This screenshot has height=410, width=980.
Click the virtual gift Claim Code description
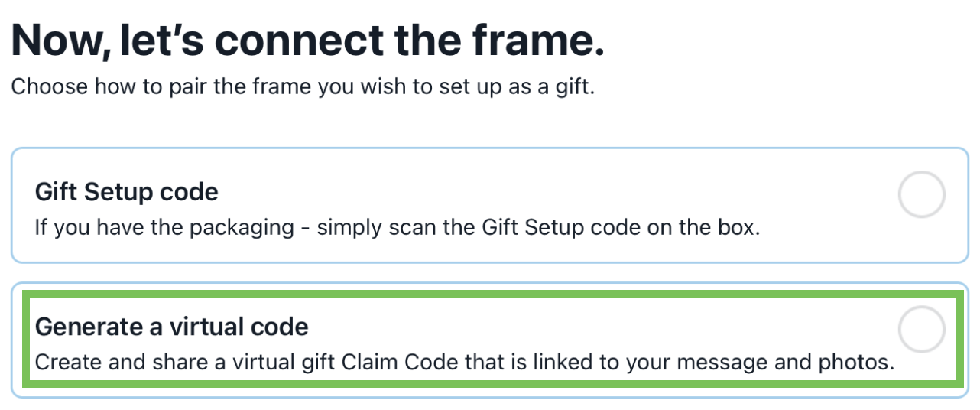[465, 362]
